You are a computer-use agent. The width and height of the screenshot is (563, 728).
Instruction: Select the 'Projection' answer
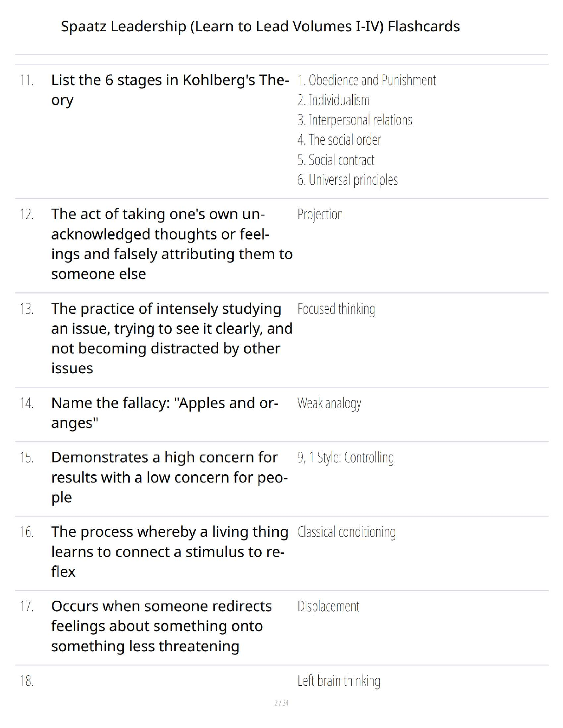tap(320, 215)
